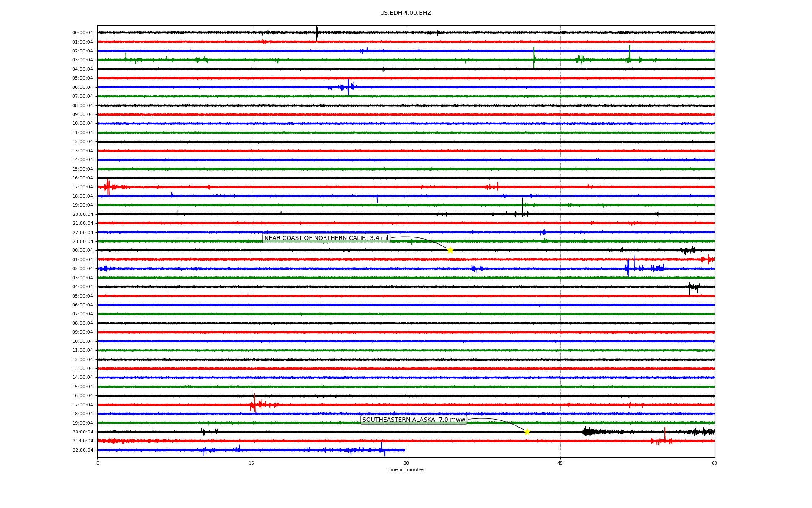Click the yellow star near Northern California annotation
Viewport: 812px width, 508px height.
click(x=450, y=250)
